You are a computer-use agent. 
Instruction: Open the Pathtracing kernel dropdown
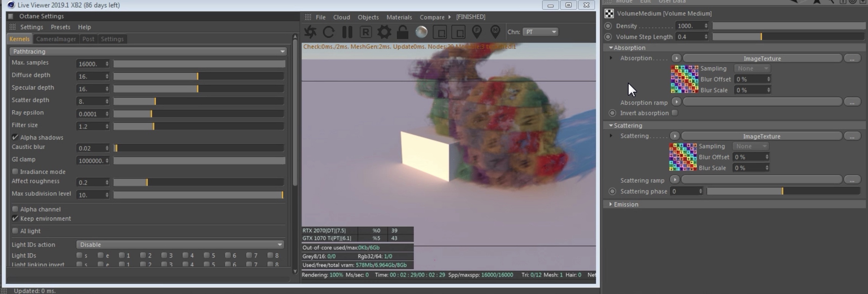coord(148,51)
